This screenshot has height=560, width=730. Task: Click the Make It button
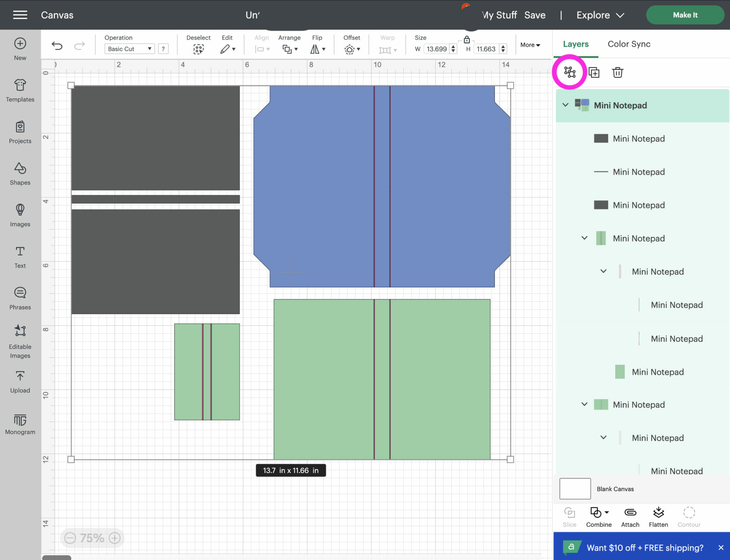685,15
